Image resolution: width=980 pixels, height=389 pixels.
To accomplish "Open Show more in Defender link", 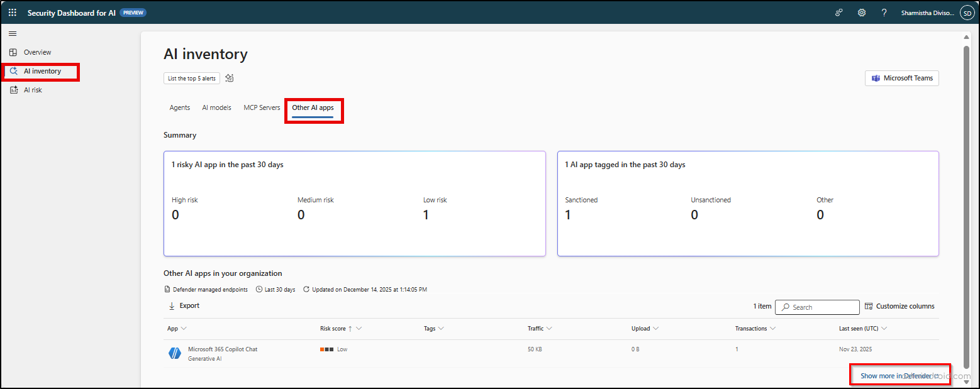I will (x=898, y=376).
